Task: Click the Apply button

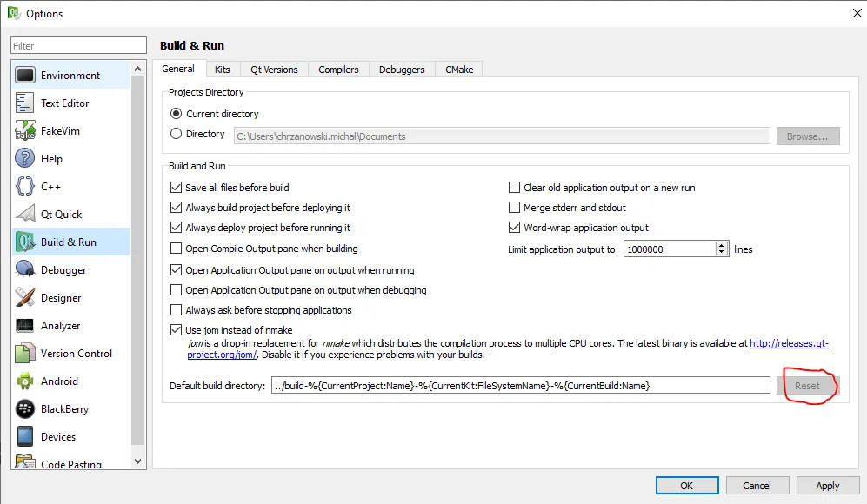Action: (828, 485)
